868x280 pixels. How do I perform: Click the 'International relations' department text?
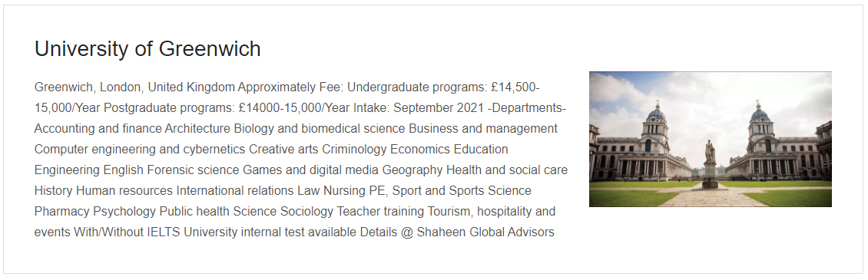235,191
